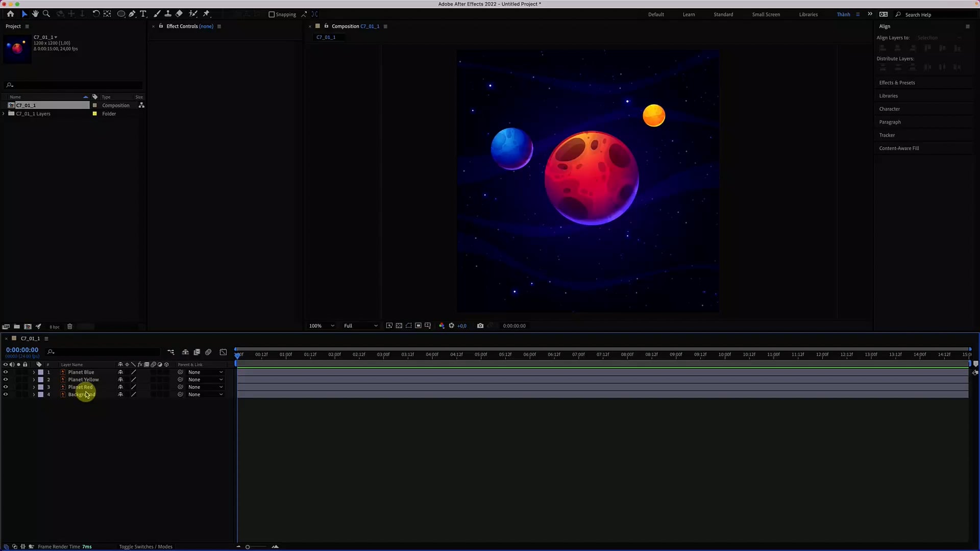Select the Brush tool
This screenshot has height=551, width=980.
(x=157, y=14)
